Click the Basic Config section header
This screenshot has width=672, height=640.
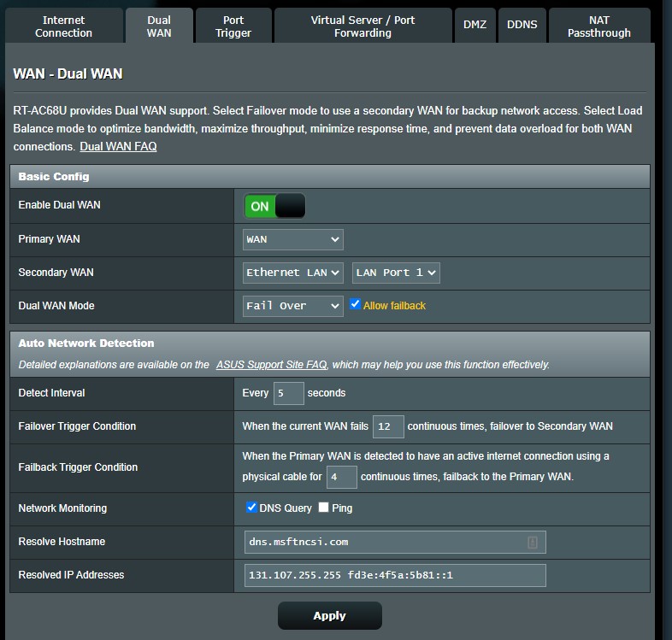pos(329,177)
